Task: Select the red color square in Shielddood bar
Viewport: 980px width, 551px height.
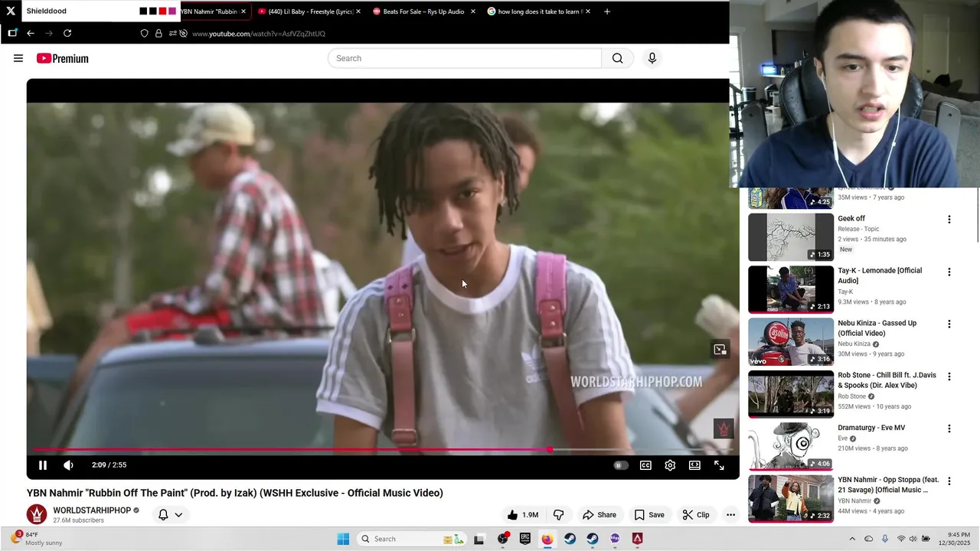Action: (162, 11)
